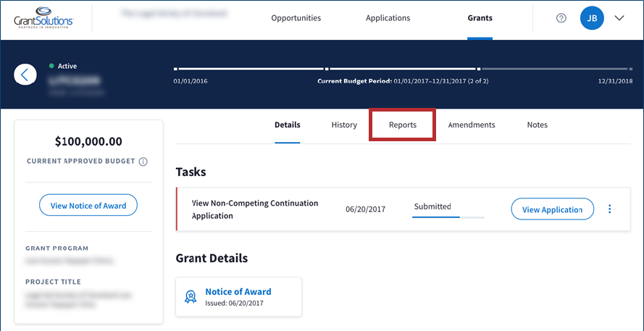Click the GrantSolutions logo

43,18
